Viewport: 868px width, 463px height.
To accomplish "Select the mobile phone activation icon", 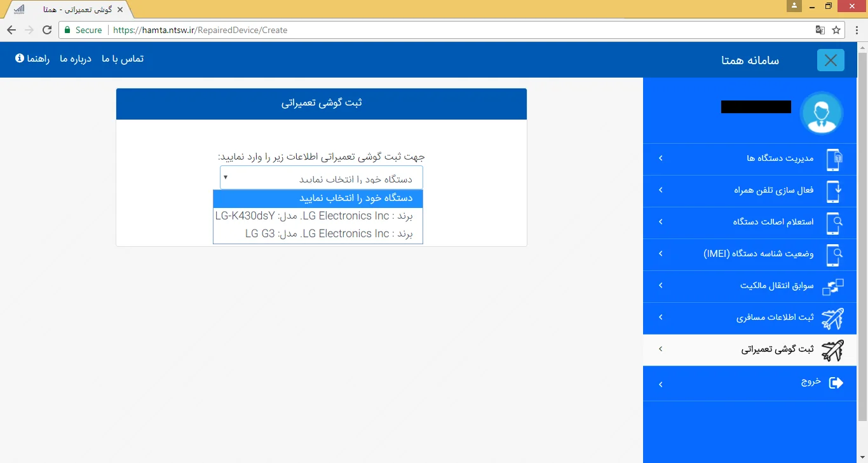I will 834,191.
